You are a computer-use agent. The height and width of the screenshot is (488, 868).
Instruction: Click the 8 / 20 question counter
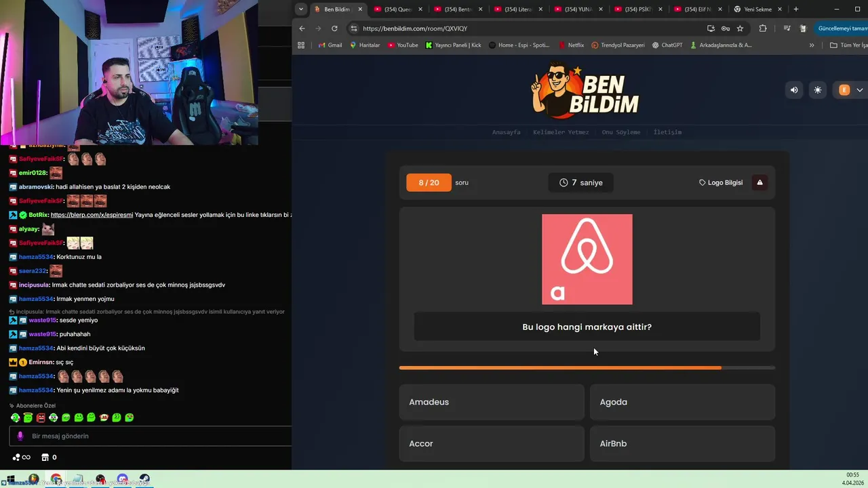[429, 182]
